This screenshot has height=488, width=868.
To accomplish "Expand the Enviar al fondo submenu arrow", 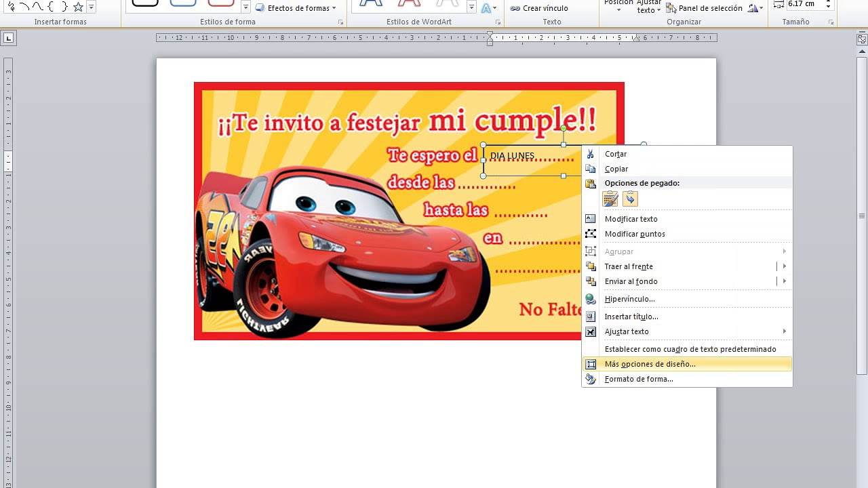I will (x=785, y=281).
